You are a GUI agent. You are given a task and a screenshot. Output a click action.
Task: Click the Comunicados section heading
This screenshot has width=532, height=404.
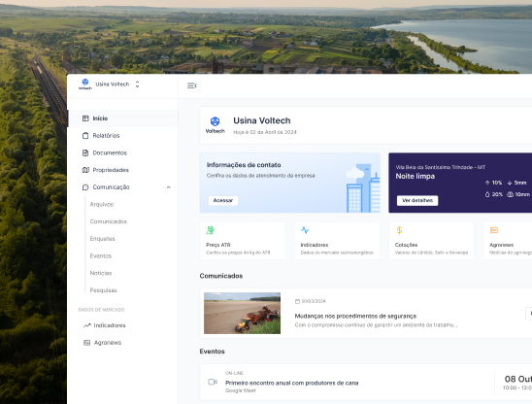pyautogui.click(x=221, y=276)
